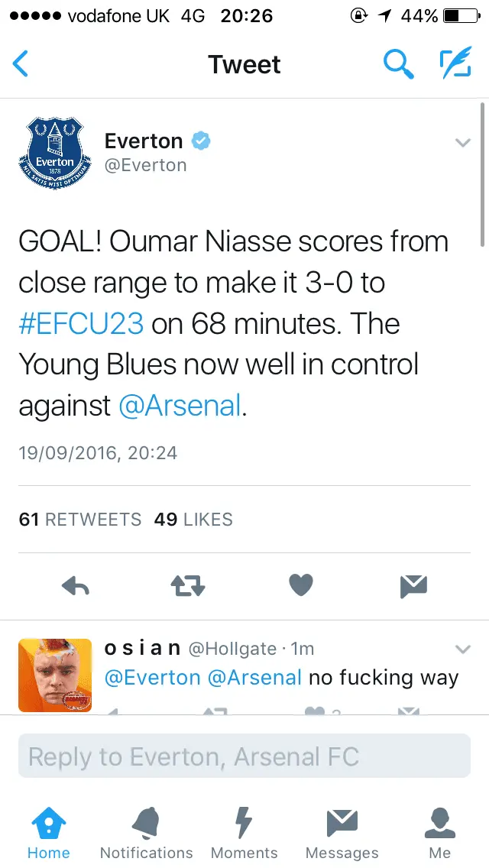
Task: Open the Notifications tab
Action: tap(146, 833)
